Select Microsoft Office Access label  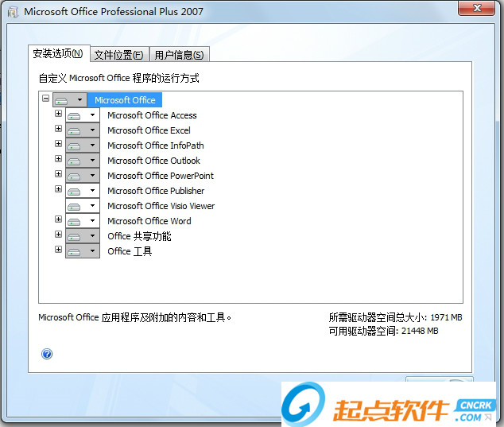click(x=152, y=115)
